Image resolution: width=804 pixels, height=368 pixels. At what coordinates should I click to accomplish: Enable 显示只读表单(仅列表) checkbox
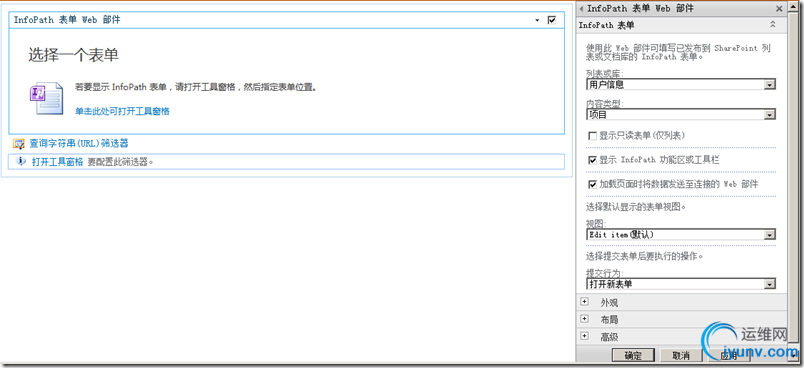point(593,136)
